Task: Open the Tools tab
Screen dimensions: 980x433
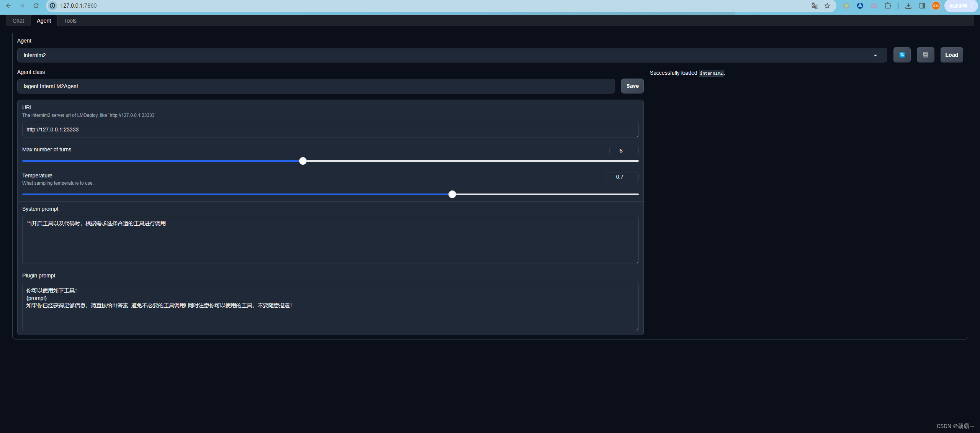Action: tap(70, 21)
